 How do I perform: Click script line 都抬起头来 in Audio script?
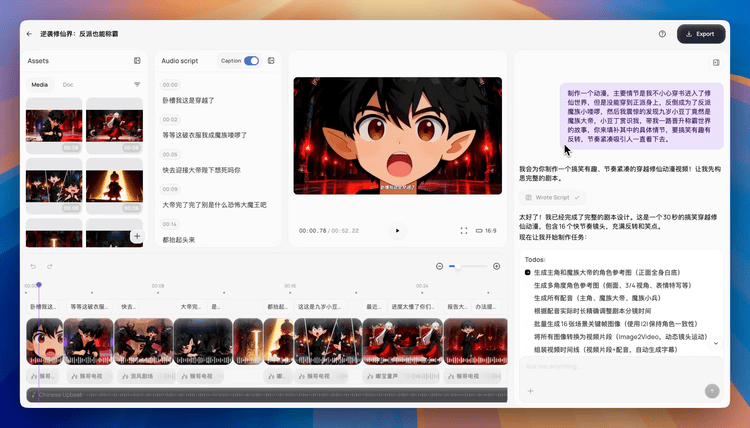coord(179,240)
